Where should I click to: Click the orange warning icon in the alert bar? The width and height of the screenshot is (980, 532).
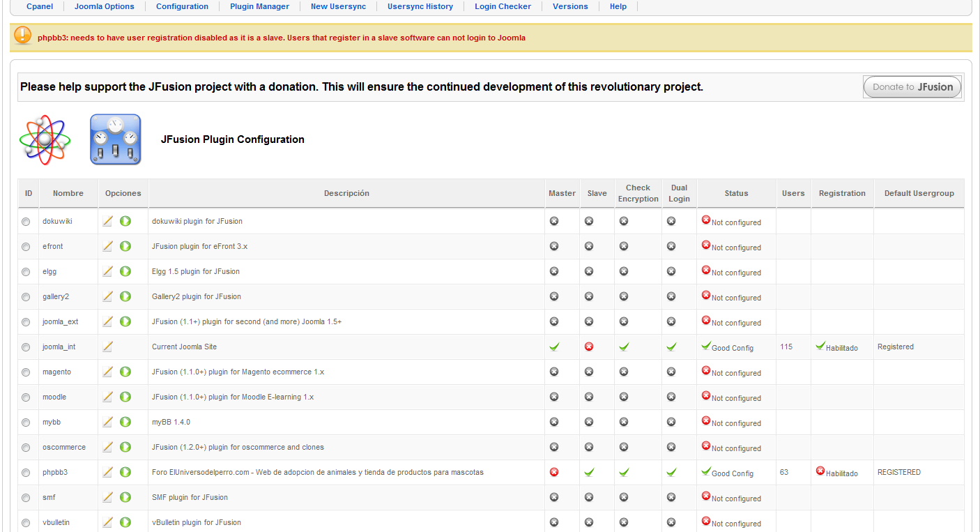point(23,36)
